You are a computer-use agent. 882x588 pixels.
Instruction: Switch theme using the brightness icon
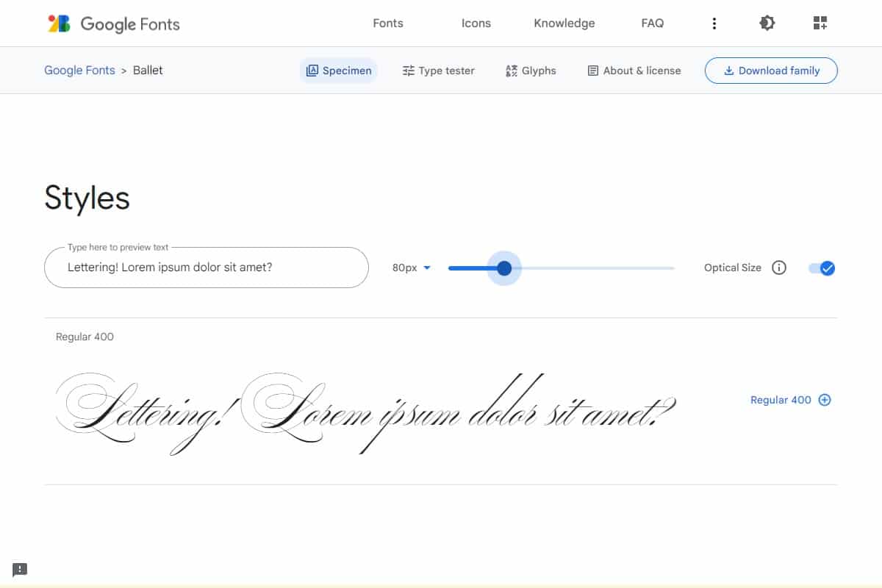(x=767, y=24)
